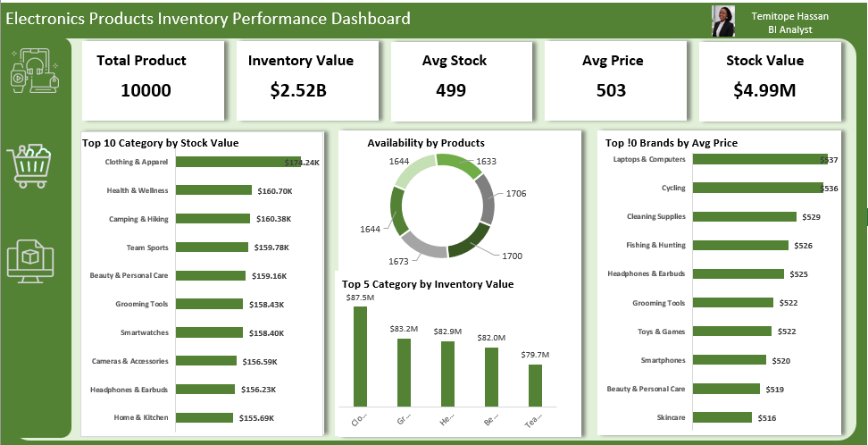The image size is (868, 445).
Task: Click the dark green segment 1700
Action: (472, 240)
